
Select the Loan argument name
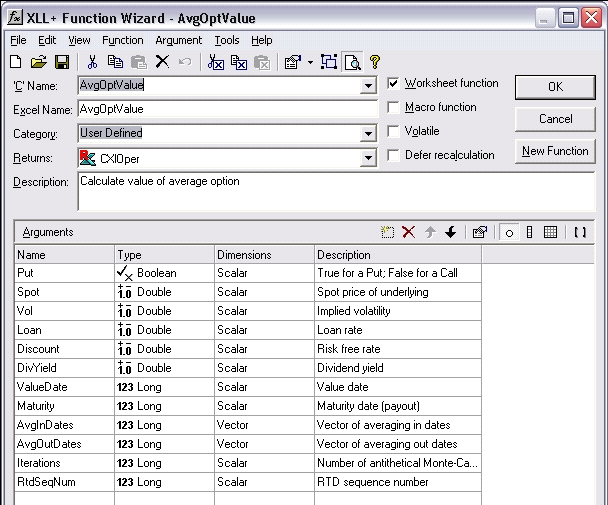tap(64, 330)
